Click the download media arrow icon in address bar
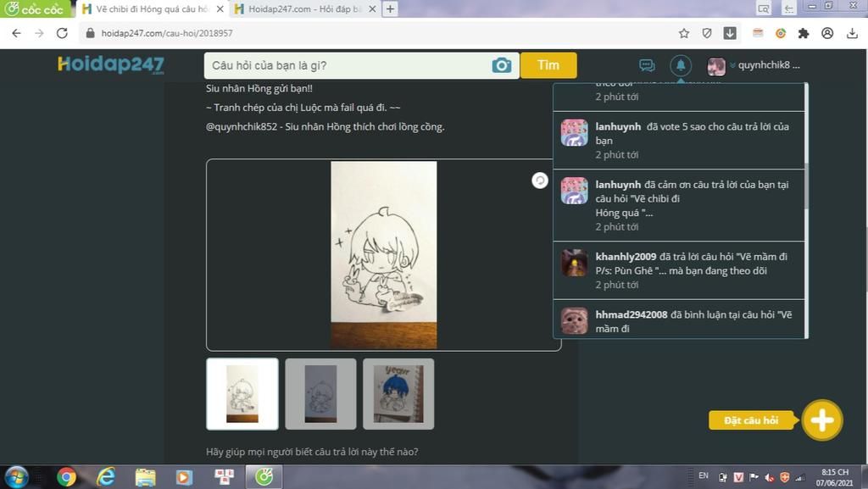868x489 pixels. [730, 33]
